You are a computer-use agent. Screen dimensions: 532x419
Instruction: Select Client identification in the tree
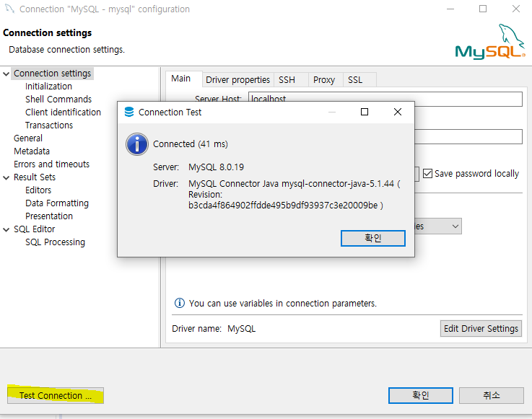pos(63,113)
